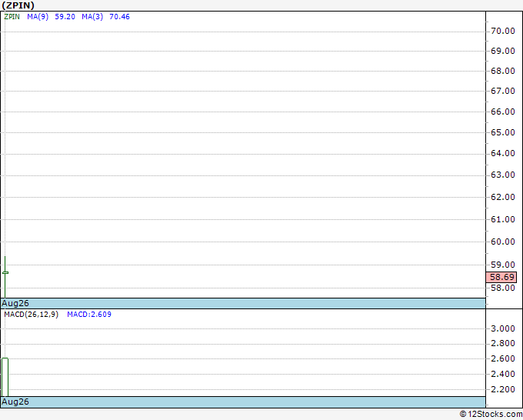Click the MA(9) indicator label
This screenshot has height=420, width=523.
(x=38, y=17)
